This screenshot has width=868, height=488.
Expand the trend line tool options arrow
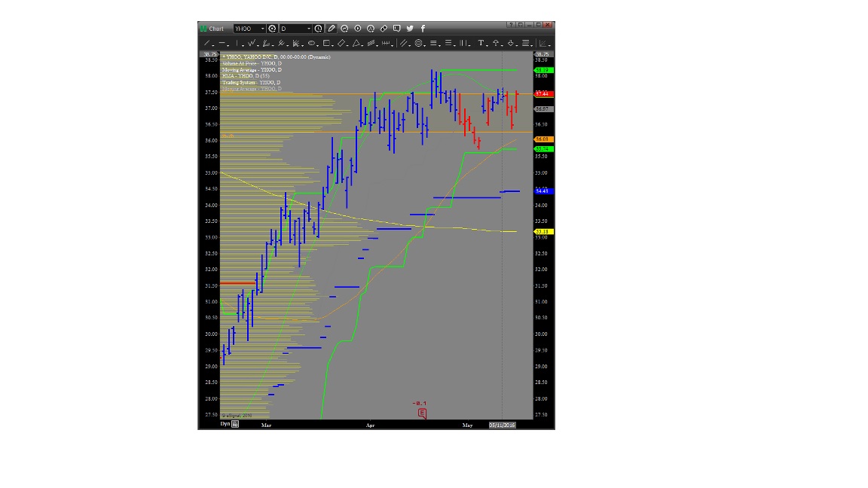tap(213, 44)
